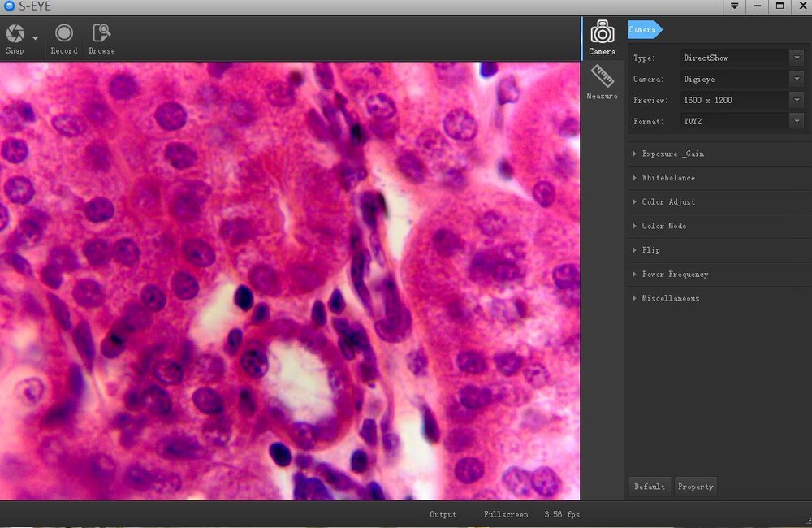This screenshot has height=528, width=812.
Task: Expand the Color Adjust section
Action: 668,202
